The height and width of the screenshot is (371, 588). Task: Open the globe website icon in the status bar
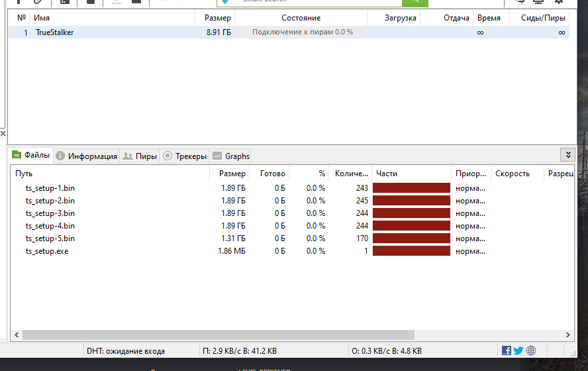(531, 350)
